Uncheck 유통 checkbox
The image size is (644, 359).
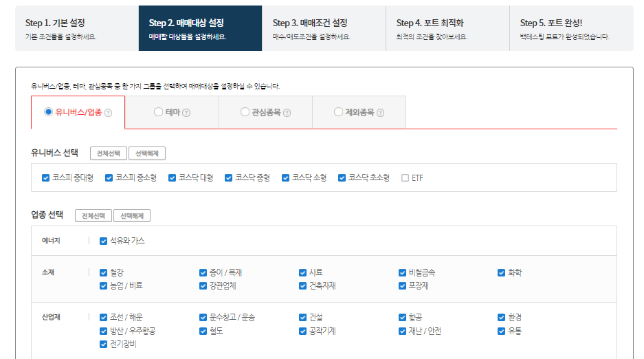502,331
